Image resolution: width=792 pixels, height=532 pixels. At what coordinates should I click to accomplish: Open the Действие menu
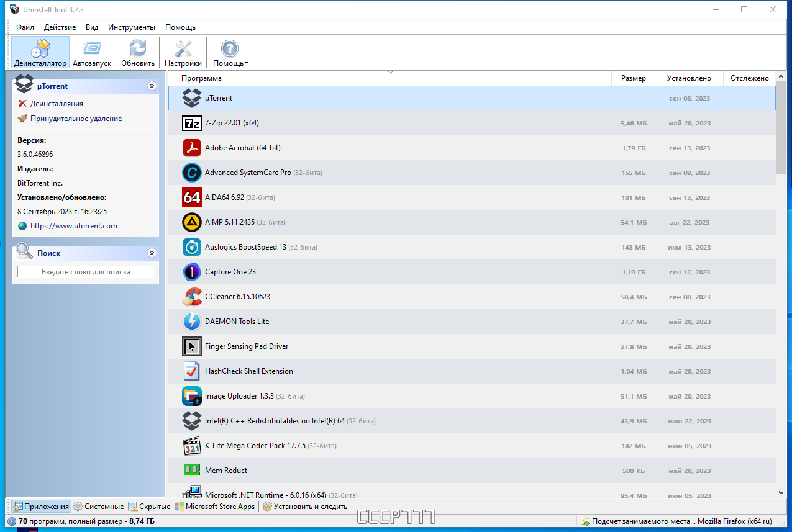click(60, 27)
